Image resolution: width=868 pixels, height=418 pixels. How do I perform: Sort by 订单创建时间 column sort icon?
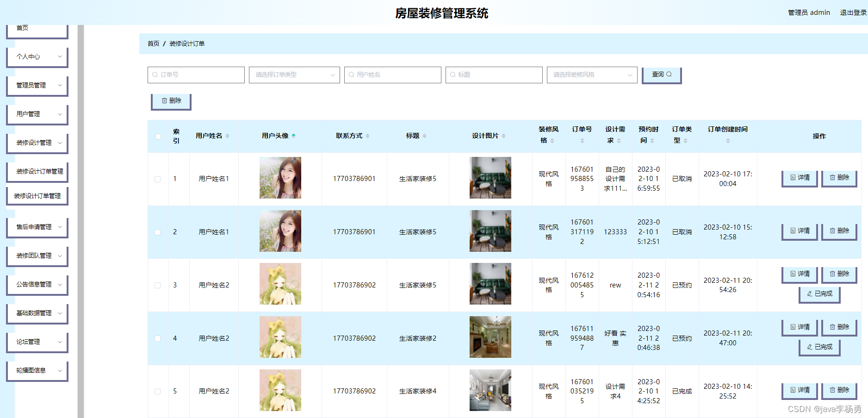point(728,141)
